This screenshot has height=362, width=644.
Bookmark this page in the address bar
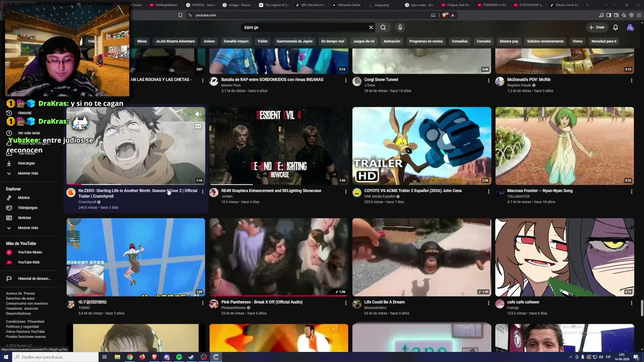tap(180, 15)
